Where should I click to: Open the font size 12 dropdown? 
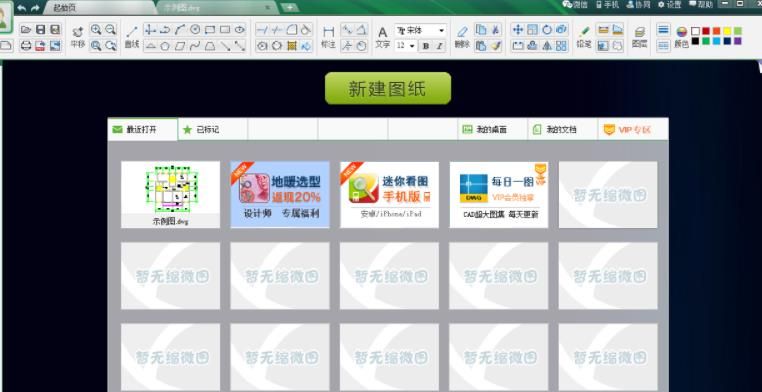405,46
